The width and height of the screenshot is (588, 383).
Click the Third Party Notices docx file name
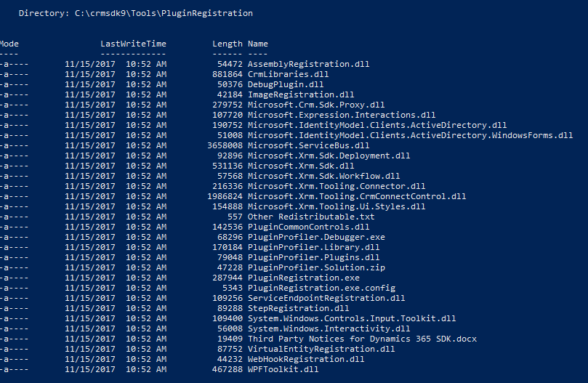(x=362, y=339)
